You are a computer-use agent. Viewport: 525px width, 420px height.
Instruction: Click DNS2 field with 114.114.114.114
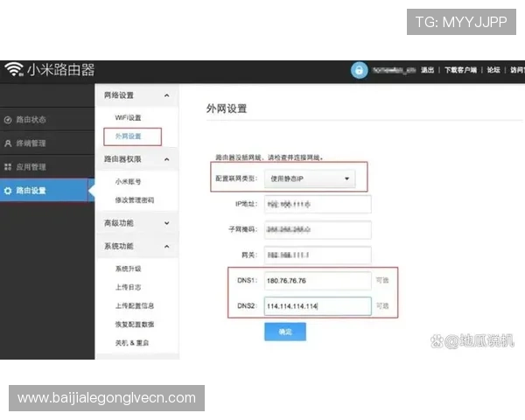[318, 306]
